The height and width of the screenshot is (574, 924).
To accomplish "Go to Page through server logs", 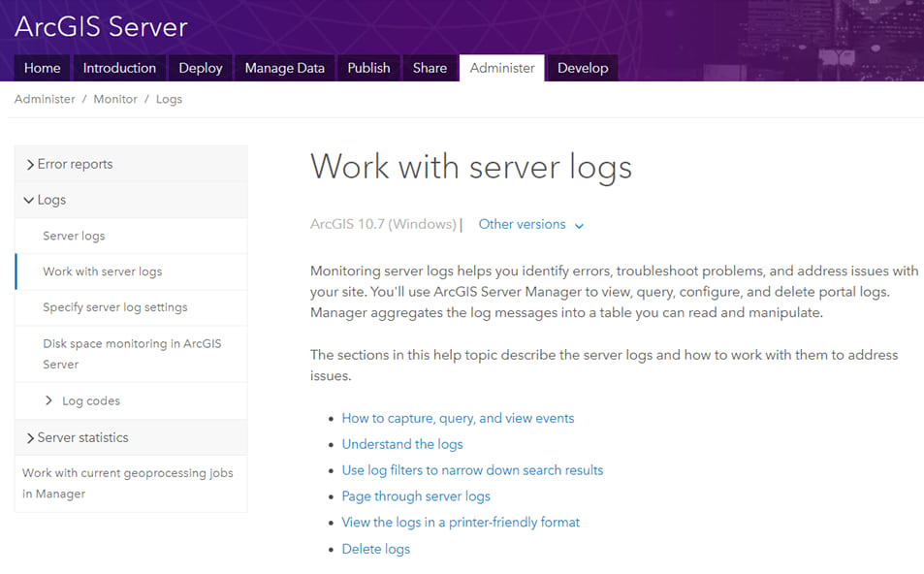I will (x=416, y=496).
